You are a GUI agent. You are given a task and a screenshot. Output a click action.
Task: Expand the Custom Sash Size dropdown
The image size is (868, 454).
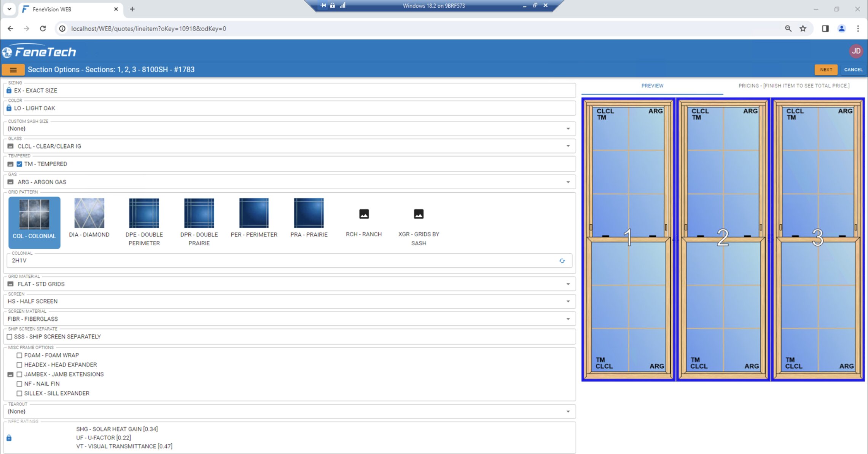click(x=568, y=129)
